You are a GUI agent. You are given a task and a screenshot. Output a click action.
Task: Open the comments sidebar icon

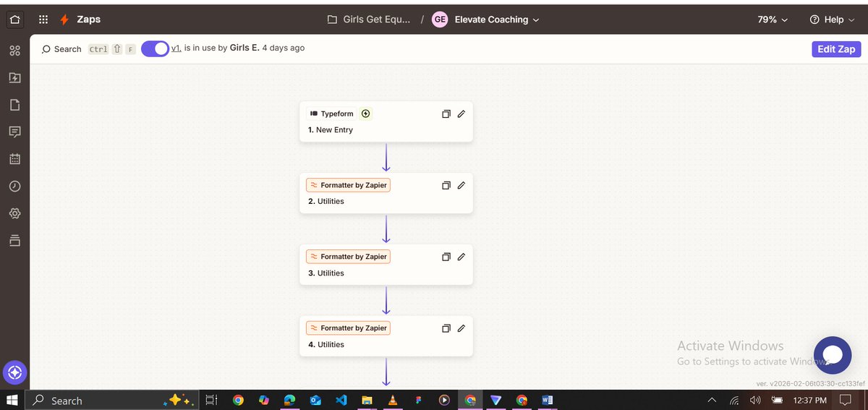tap(14, 132)
